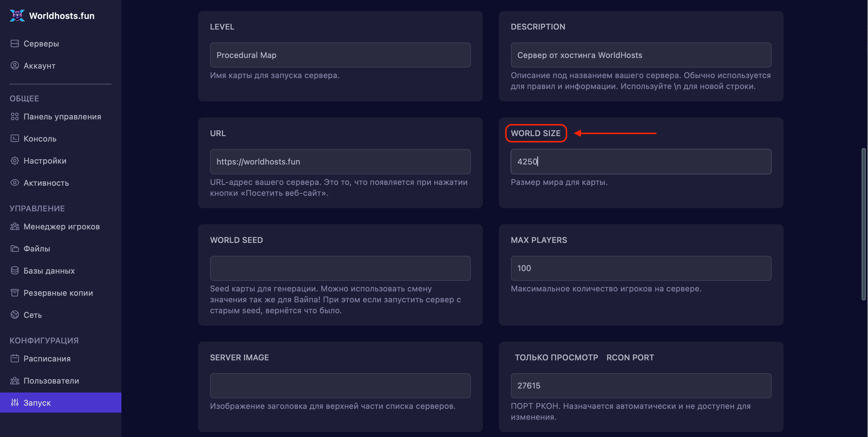
Task: Click 'Максимальное количество игроков на сервере.' hint
Action: coord(606,289)
